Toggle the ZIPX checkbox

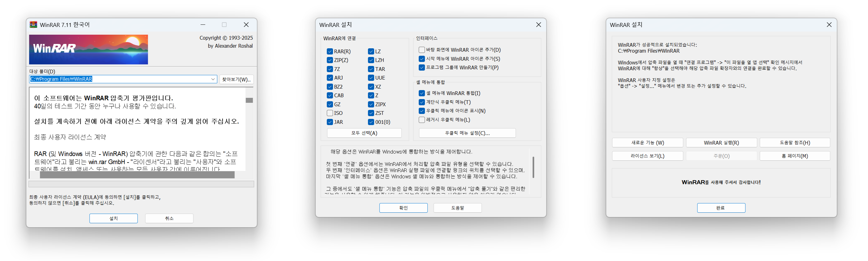[371, 104]
